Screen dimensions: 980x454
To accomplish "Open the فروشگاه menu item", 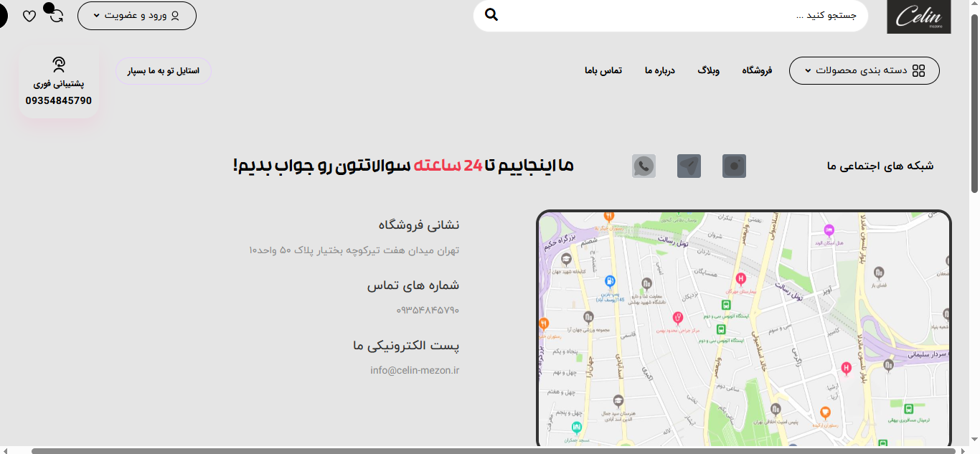I will (x=757, y=70).
